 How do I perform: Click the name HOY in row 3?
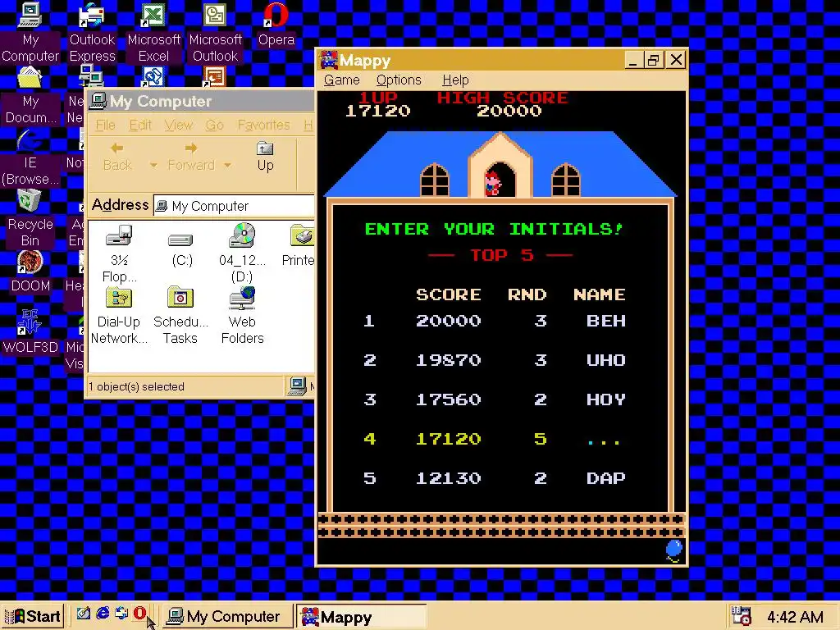[606, 399]
